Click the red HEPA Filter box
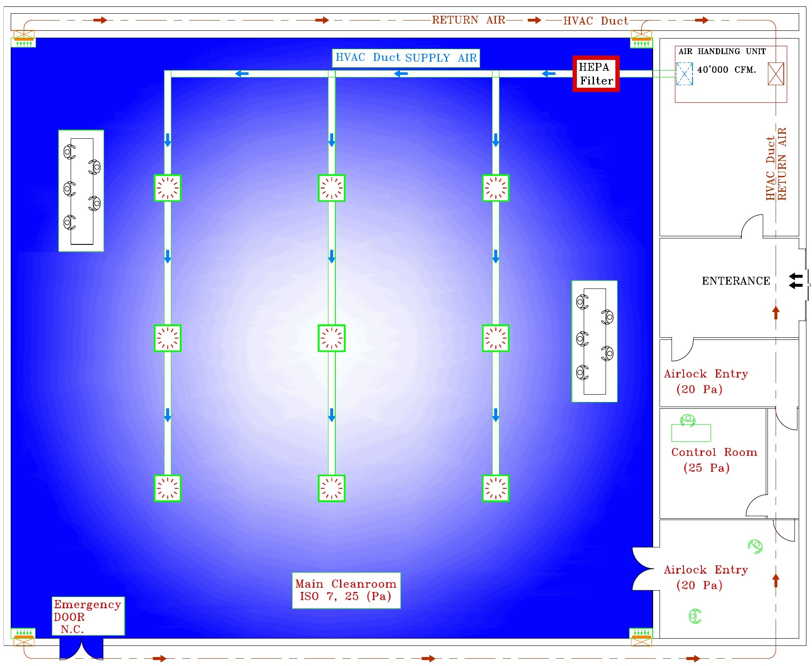 click(x=596, y=74)
